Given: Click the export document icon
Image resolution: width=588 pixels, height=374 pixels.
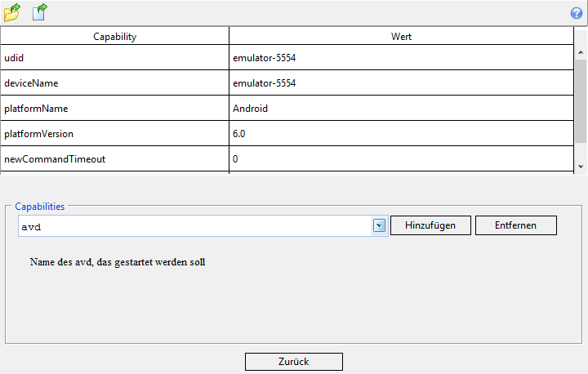Looking at the screenshot, I should tap(39, 12).
